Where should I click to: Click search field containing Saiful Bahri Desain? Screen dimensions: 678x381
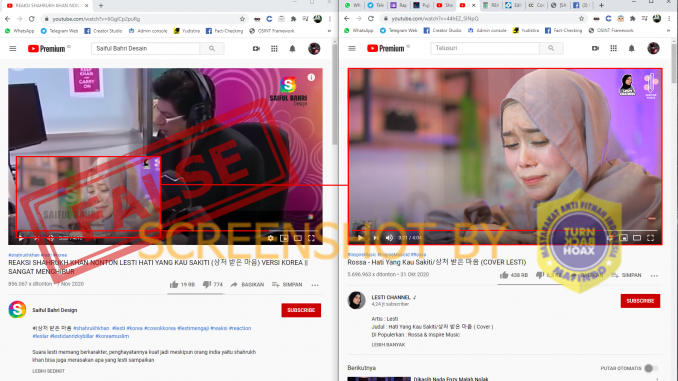(x=145, y=48)
